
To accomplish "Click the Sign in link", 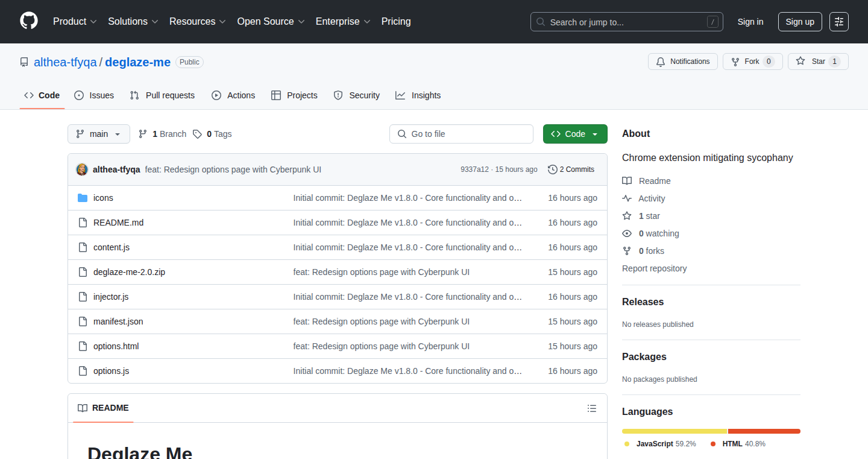I will tap(750, 22).
